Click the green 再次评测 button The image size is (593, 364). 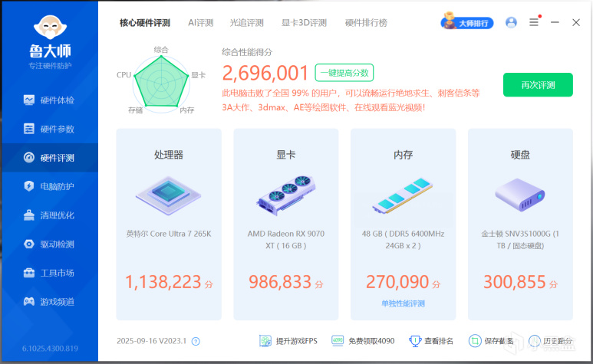click(x=538, y=85)
